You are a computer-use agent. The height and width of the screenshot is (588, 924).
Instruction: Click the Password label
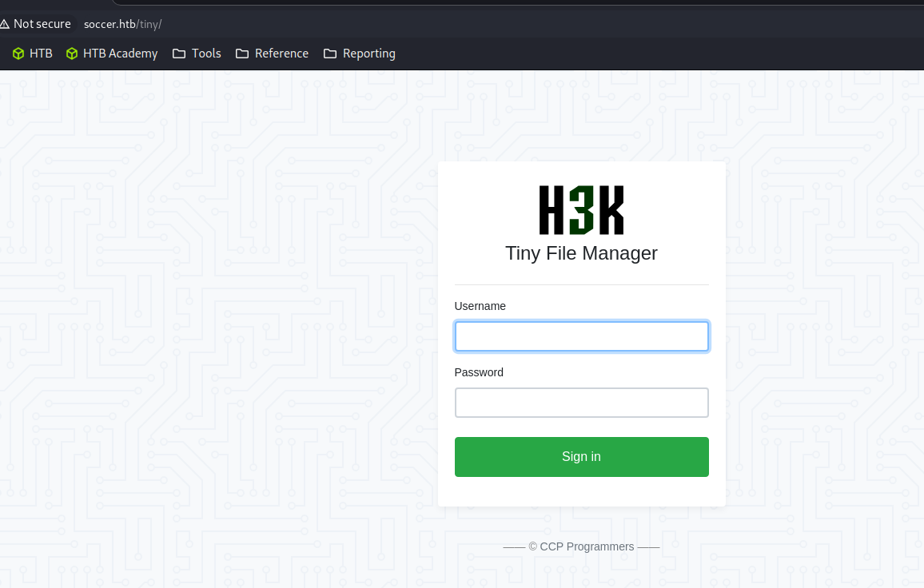(479, 372)
